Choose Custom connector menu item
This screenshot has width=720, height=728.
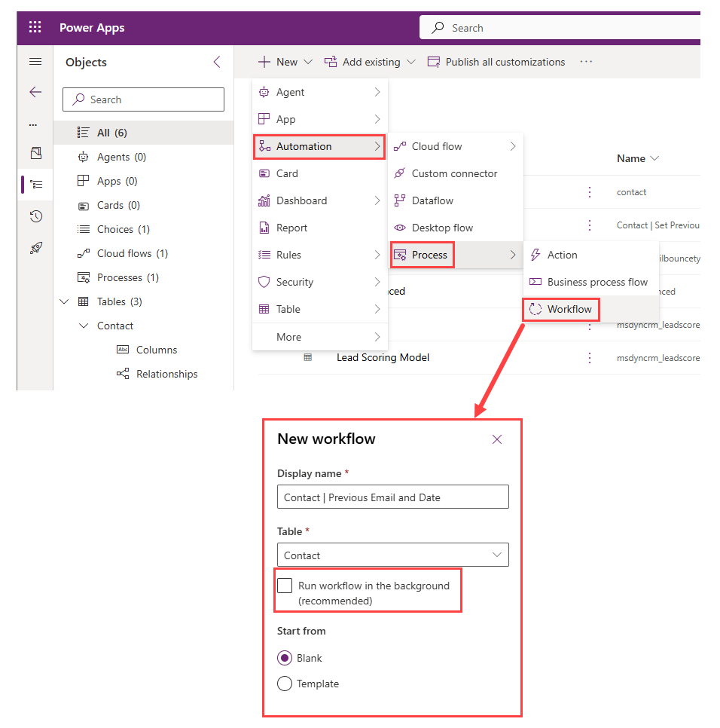point(455,173)
